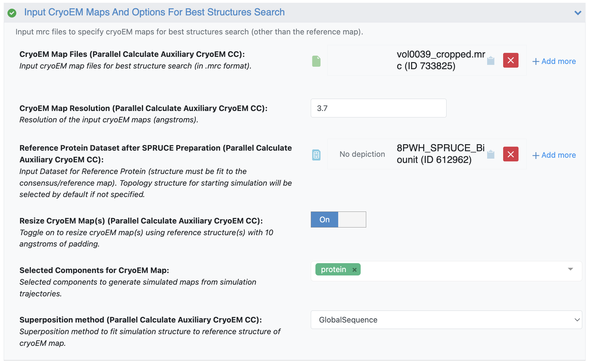589x364 pixels.
Task: Click the No depiction thumbnail
Action: [x=362, y=154]
